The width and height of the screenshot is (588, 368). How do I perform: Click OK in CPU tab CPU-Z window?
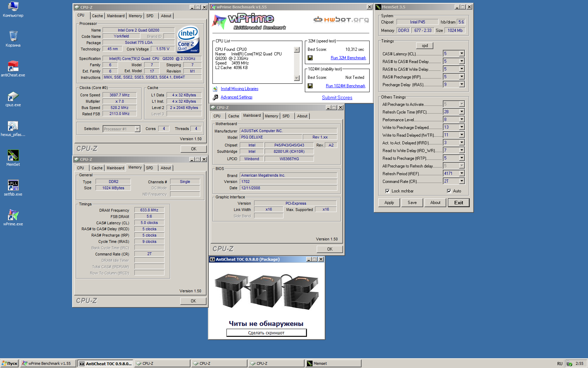click(x=194, y=149)
